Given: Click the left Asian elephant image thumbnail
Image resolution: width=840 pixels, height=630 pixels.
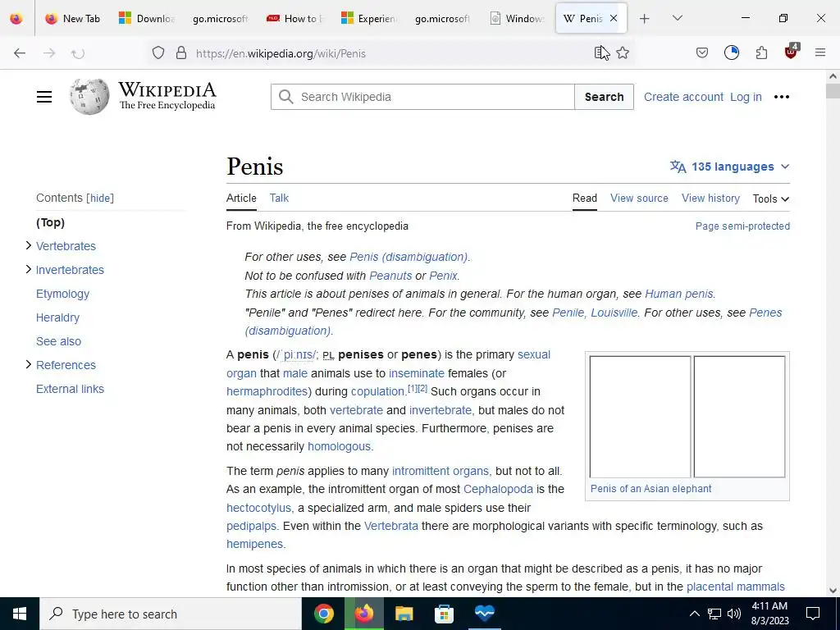Looking at the screenshot, I should [x=640, y=416].
